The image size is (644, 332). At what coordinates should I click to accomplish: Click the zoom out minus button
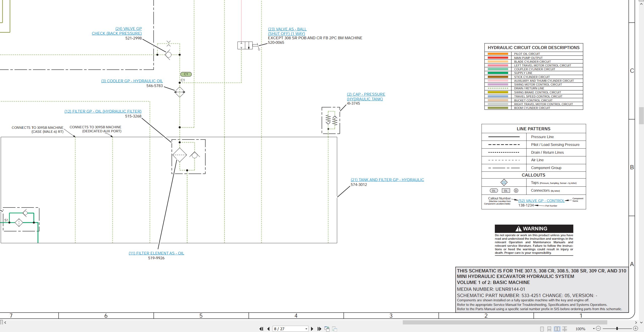pyautogui.click(x=598, y=328)
